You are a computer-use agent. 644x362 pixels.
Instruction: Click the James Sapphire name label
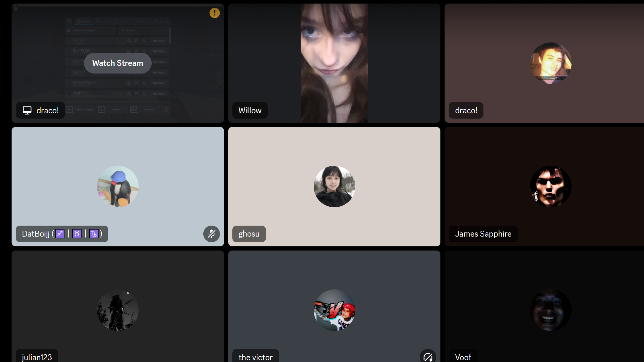(x=483, y=234)
